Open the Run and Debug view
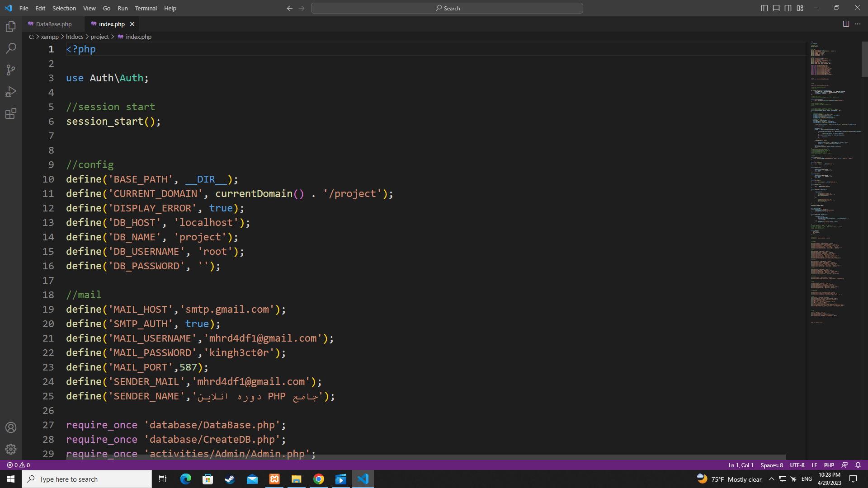 click(11, 92)
